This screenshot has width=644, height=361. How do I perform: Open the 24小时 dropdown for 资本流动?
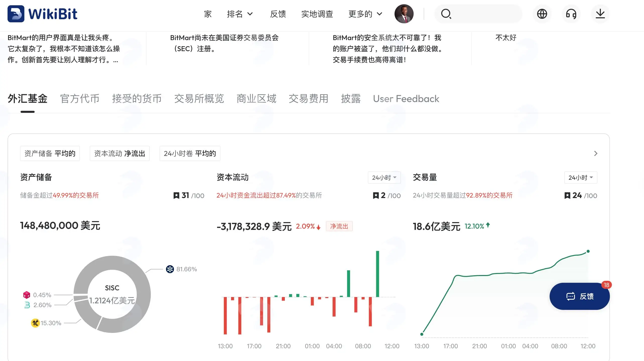point(384,177)
